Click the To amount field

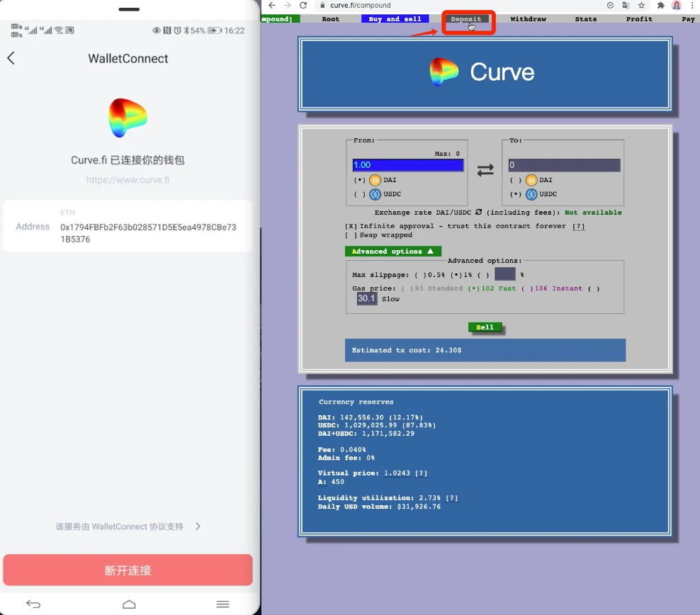point(564,165)
